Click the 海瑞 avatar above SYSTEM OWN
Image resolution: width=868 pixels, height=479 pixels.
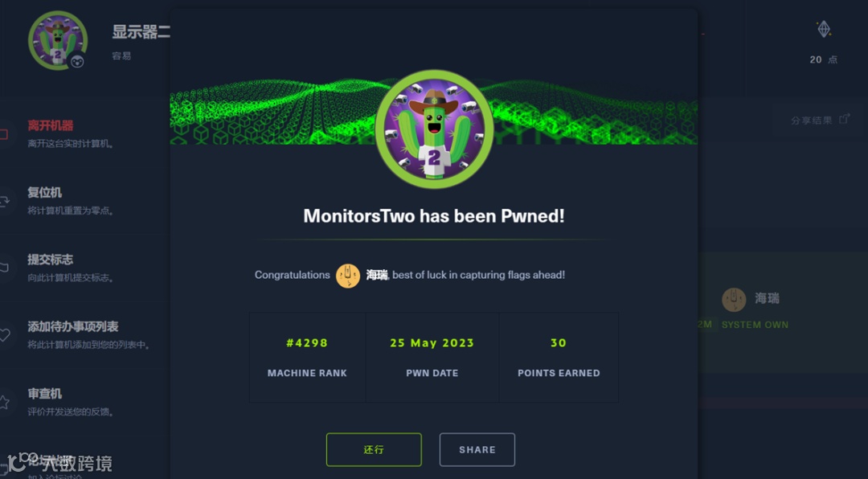click(734, 300)
